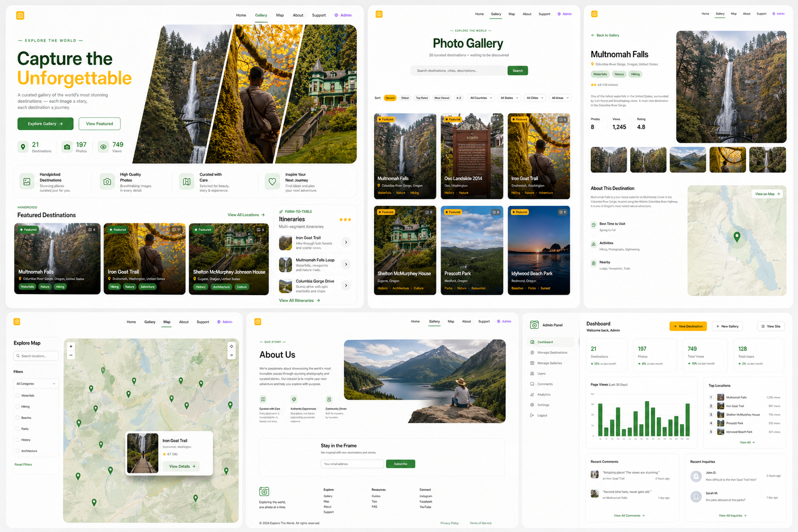
Task: Expand the Multnomah Falls Loop itinerary chevron
Action: click(346, 264)
